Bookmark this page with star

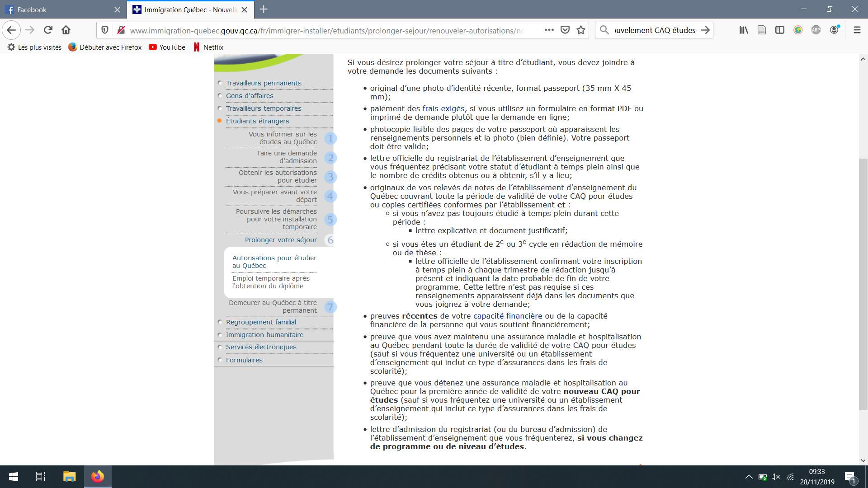581,30
